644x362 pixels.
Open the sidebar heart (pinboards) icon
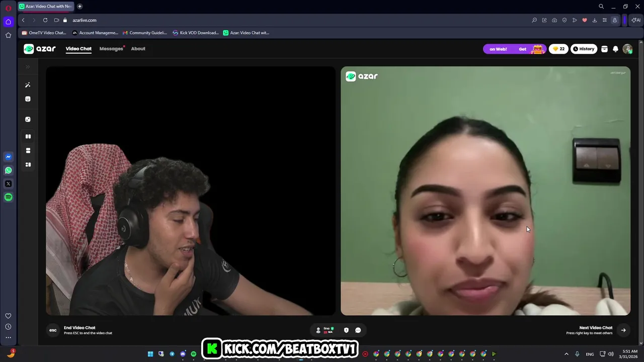pyautogui.click(x=8, y=316)
